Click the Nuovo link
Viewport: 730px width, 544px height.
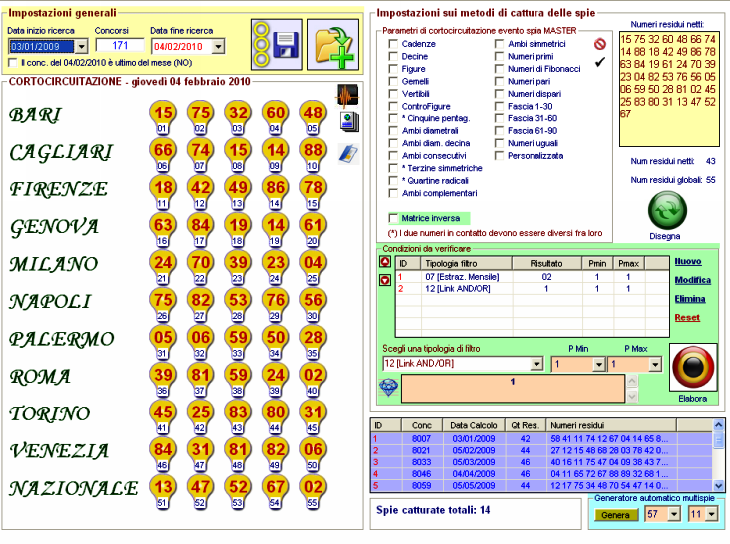(x=688, y=261)
